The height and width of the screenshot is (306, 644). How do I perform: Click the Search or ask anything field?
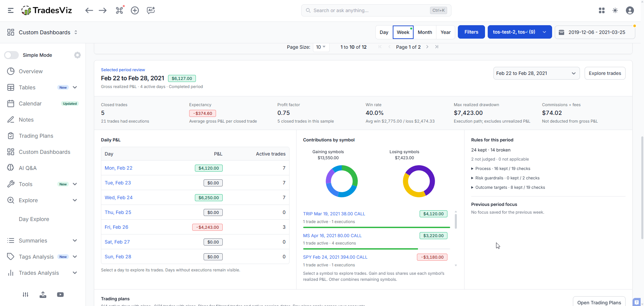point(376,10)
